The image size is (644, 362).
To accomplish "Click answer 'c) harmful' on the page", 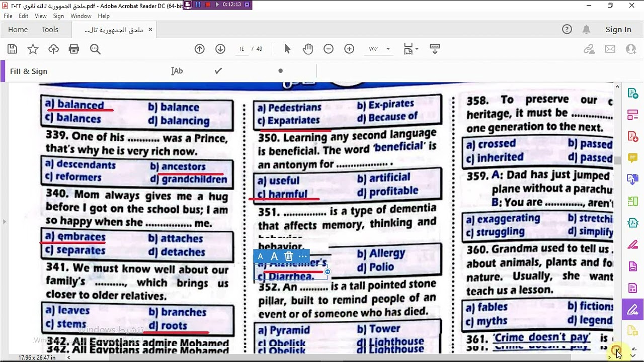I will [282, 194].
